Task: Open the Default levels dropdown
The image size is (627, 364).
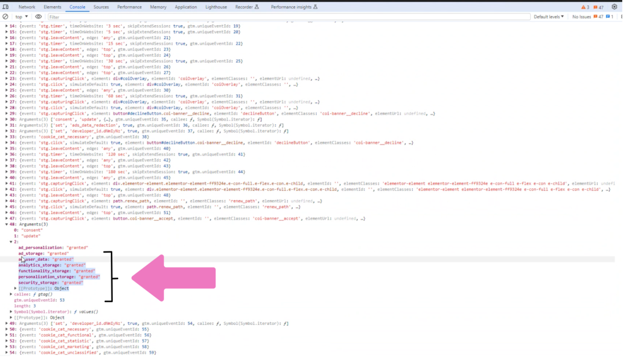Action: click(x=549, y=17)
